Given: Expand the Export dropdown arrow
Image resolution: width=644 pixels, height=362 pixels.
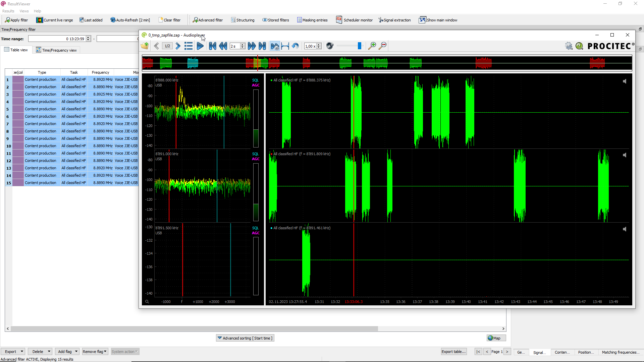Looking at the screenshot, I should coord(22,352).
